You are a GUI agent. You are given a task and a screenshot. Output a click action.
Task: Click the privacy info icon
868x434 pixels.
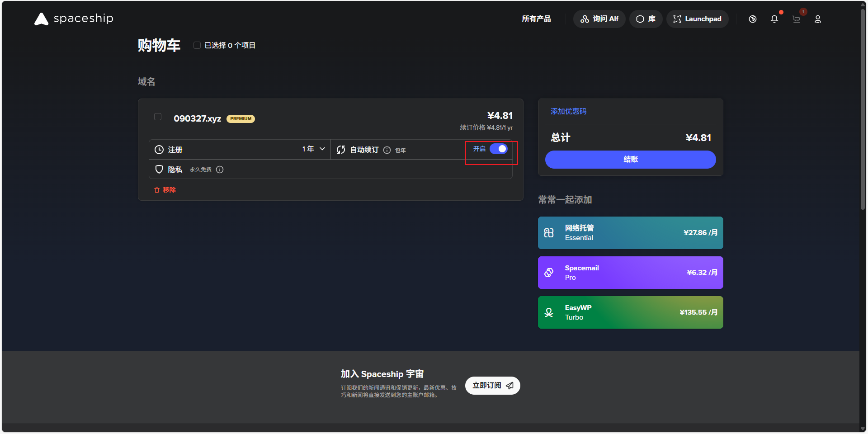[x=220, y=170]
